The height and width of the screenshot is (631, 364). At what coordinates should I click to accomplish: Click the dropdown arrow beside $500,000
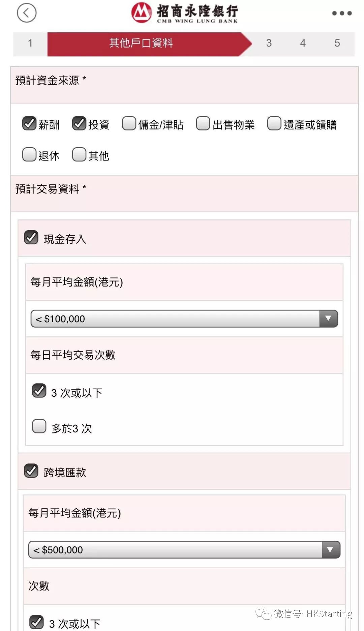point(329,549)
